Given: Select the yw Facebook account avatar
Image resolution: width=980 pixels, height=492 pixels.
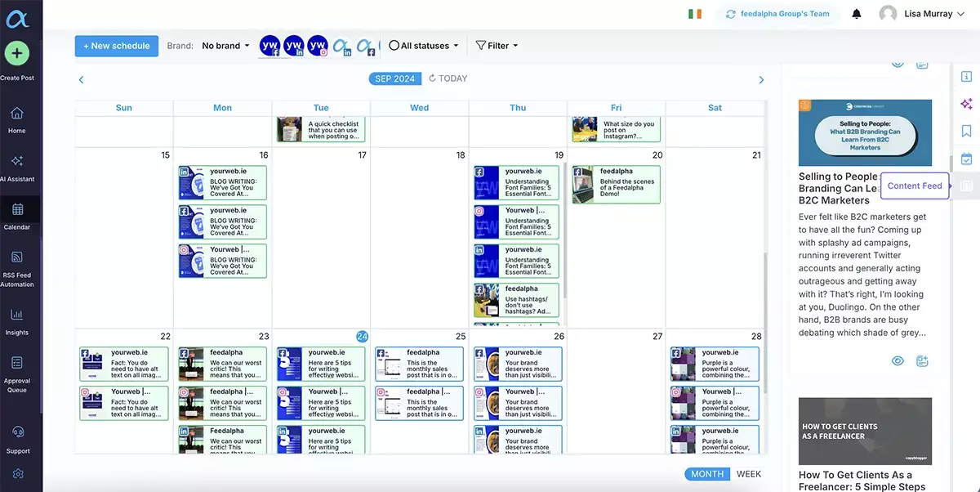Looking at the screenshot, I should pos(269,46).
